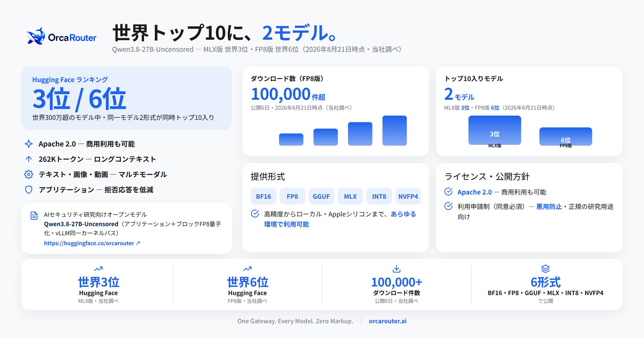Image resolution: width=644 pixels, height=338 pixels.
Task: Select the INT8 format chip
Action: coord(379,196)
